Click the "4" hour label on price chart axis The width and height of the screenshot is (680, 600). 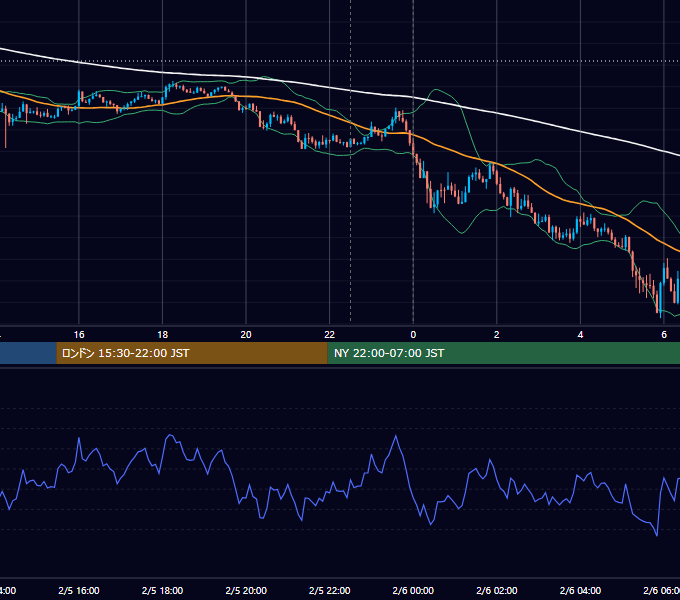580,335
